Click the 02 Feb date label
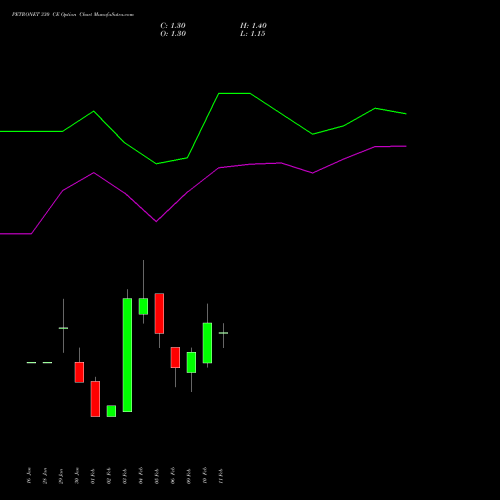Screen dimensions: 500x500 109,476
